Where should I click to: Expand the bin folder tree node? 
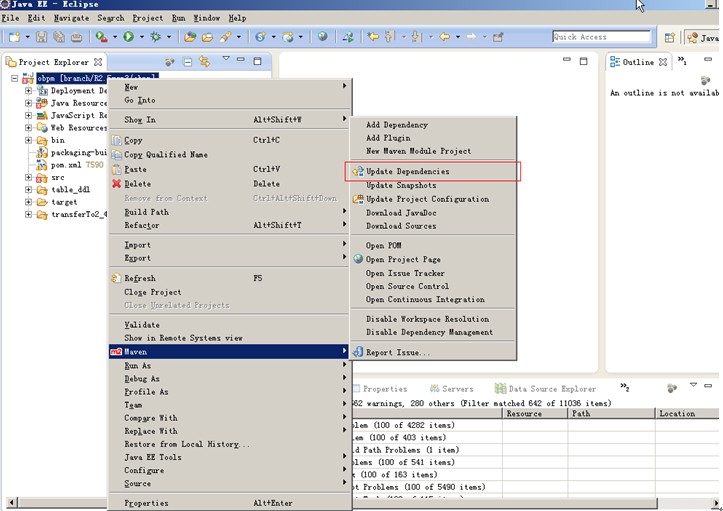pyautogui.click(x=29, y=140)
